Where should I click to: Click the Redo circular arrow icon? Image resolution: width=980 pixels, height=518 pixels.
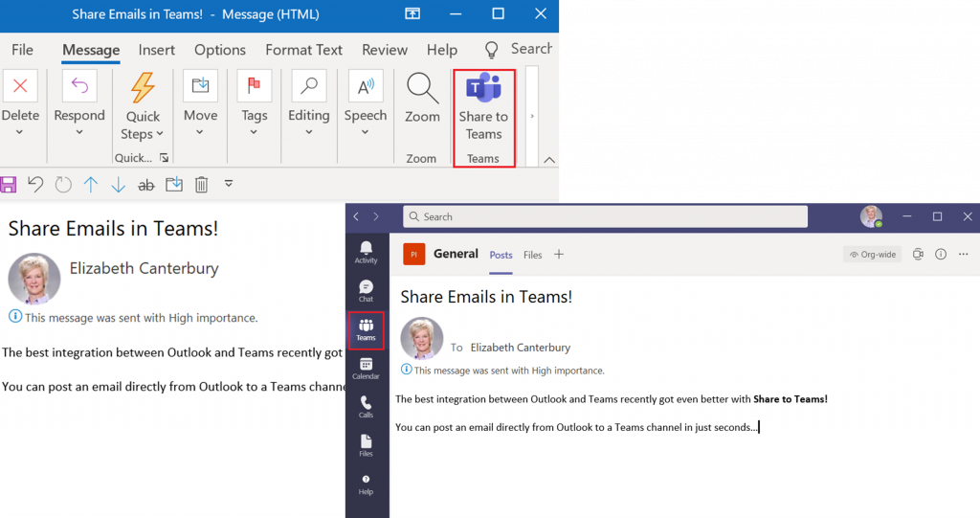pyautogui.click(x=63, y=185)
